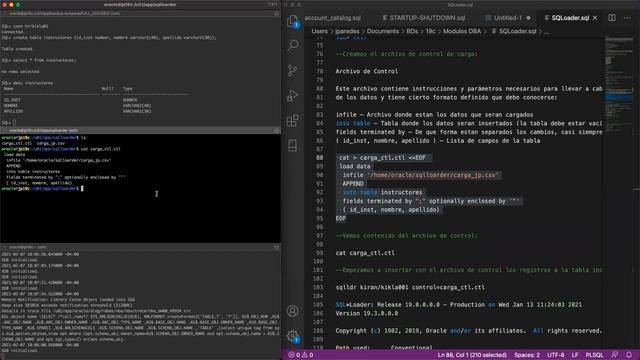Image resolution: width=640 pixels, height=360 pixels.
Task: Click 19c in the breadcrumb path
Action: tap(431, 31)
